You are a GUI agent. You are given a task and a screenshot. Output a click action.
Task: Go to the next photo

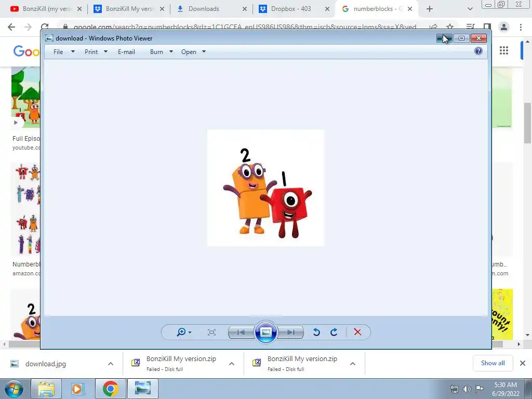click(290, 332)
